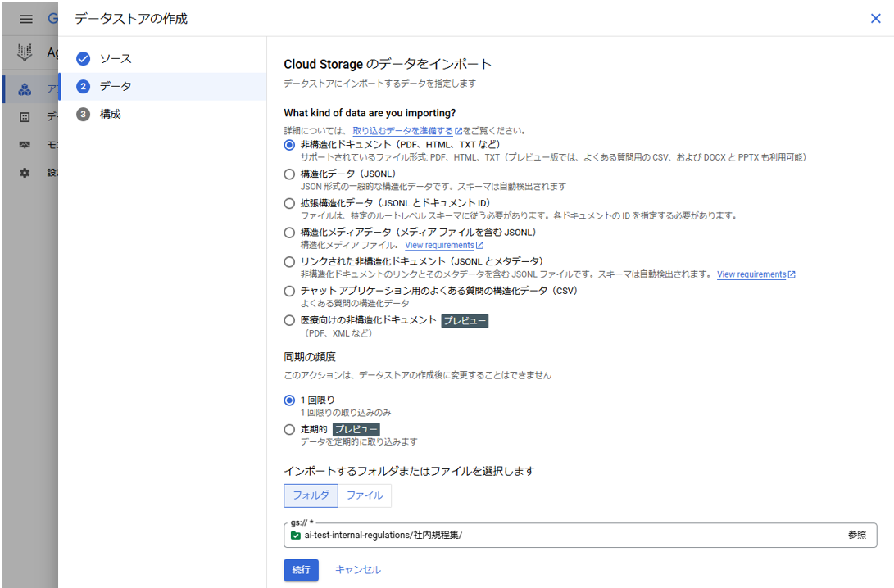Viewport: 894px width, 588px height.
Task: Choose 定期的 sync frequency
Action: point(289,430)
